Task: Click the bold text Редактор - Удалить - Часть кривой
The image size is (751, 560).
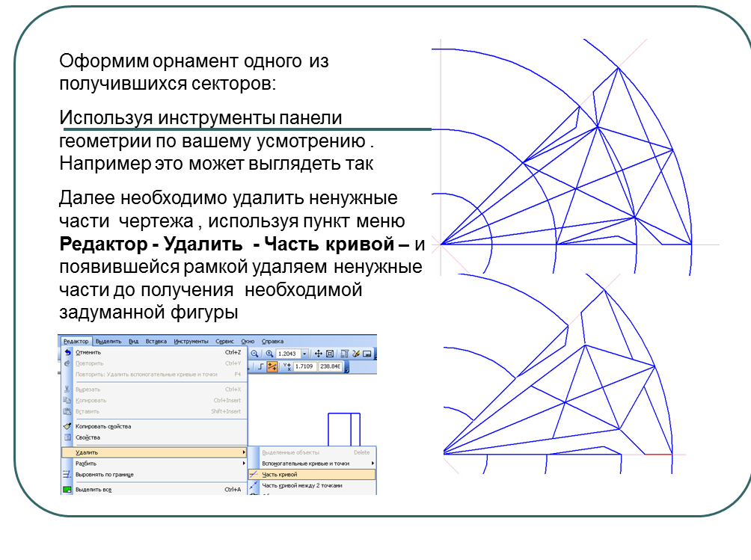Action: coord(234,244)
